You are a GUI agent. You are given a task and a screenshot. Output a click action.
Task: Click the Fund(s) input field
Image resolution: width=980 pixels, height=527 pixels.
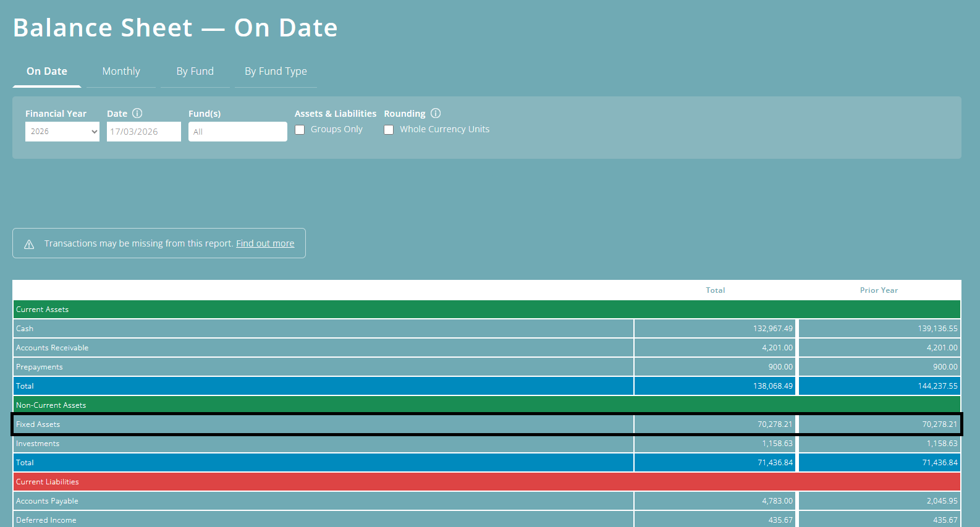(238, 132)
